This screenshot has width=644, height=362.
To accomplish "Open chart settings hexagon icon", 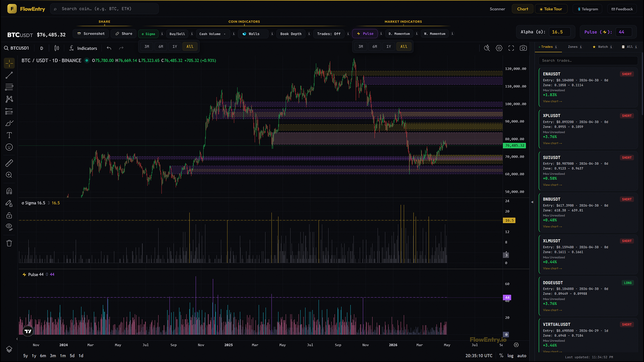I will click(x=499, y=48).
